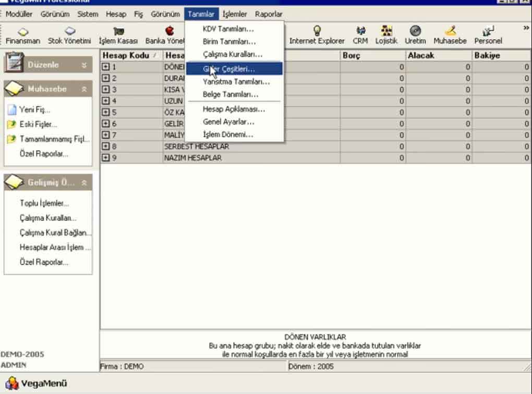The image size is (532, 394).
Task: Expand the NAZIM HESAPLAR row 9
Action: coord(106,158)
